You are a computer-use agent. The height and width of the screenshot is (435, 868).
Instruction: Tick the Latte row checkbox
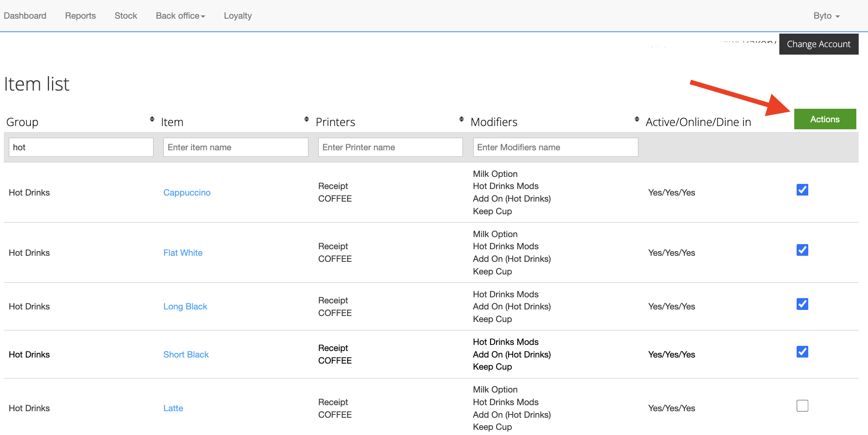pos(802,406)
